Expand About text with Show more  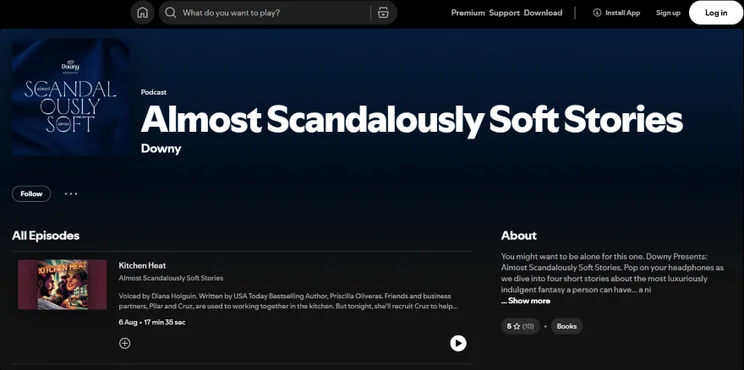click(526, 301)
